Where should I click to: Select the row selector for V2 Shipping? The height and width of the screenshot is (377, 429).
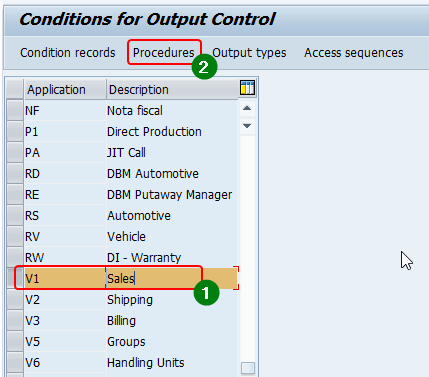tap(15, 299)
